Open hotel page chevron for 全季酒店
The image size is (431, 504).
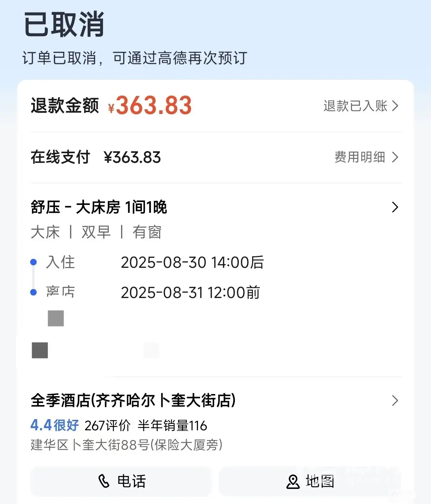(395, 400)
